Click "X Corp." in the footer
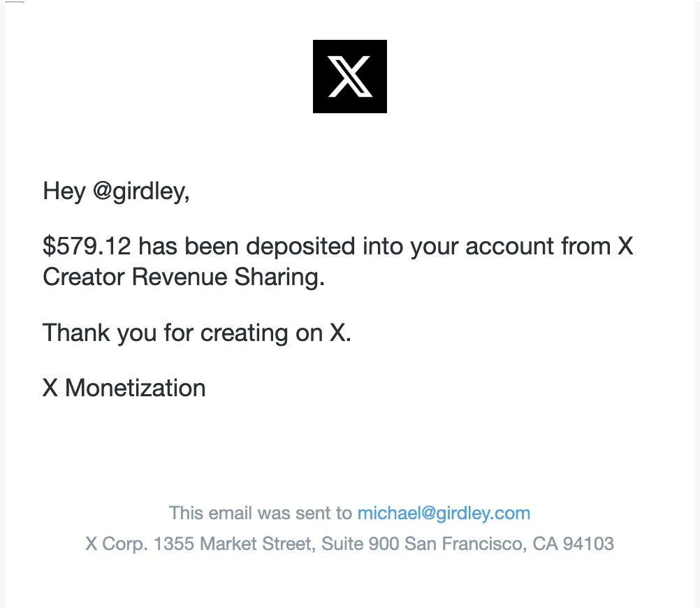 (116, 544)
